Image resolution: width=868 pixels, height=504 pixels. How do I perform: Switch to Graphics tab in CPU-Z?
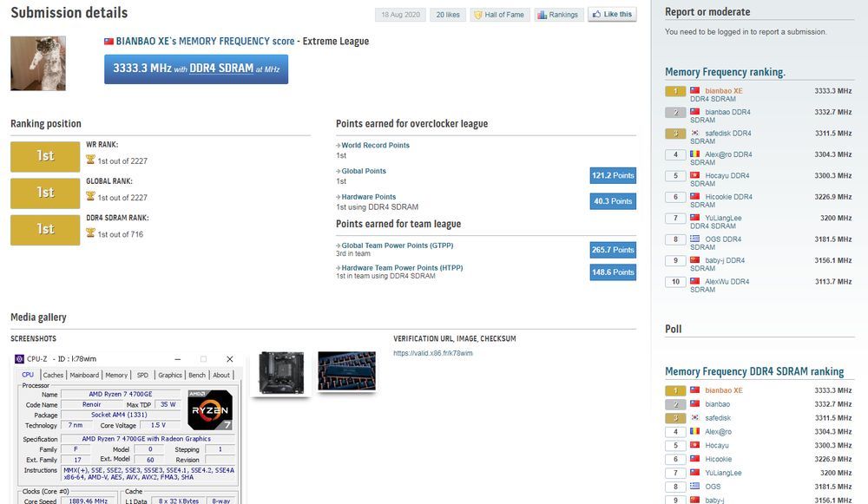pyautogui.click(x=170, y=375)
